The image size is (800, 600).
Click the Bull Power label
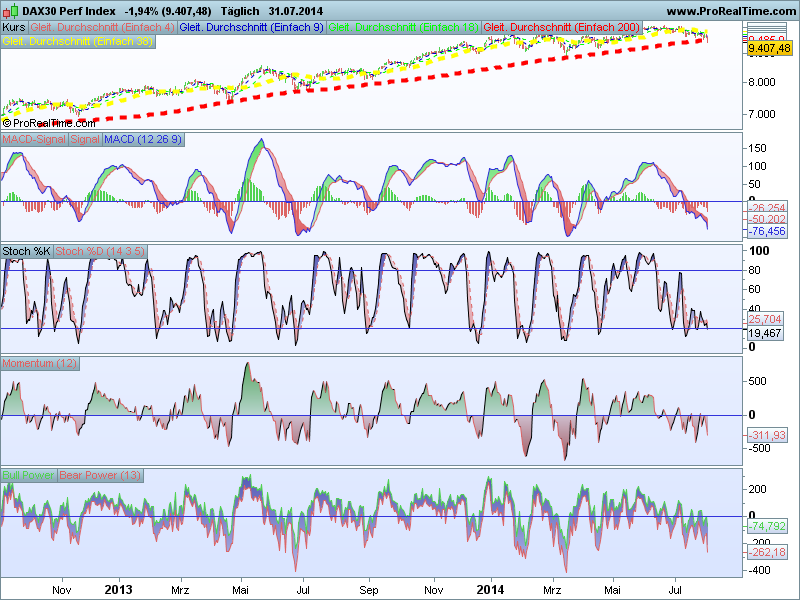tap(28, 475)
